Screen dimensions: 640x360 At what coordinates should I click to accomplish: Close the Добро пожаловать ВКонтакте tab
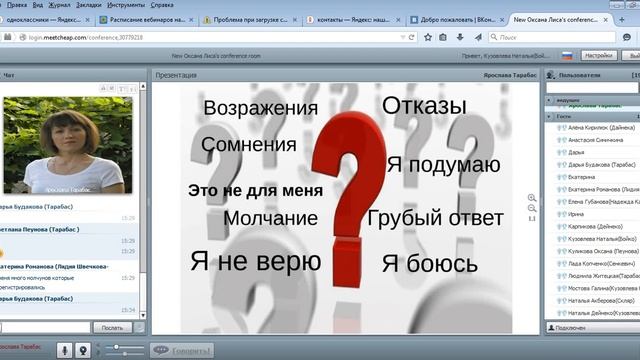(502, 20)
